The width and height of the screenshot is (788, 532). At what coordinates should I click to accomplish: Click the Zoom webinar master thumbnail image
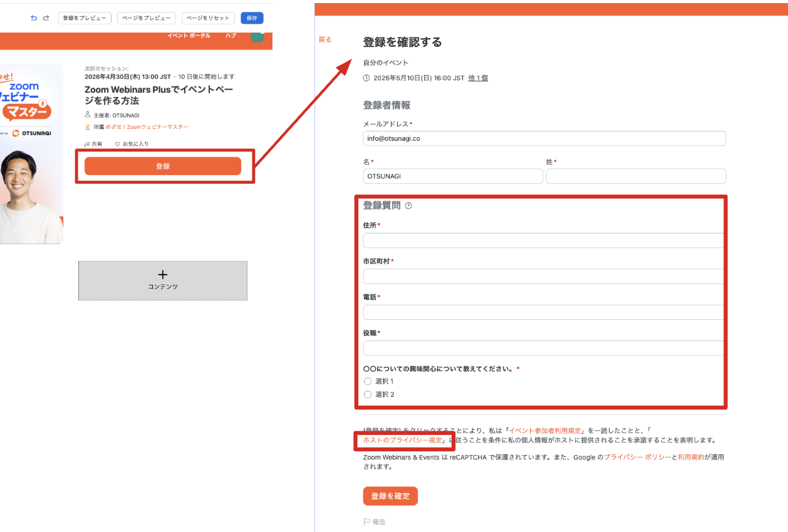click(x=31, y=154)
